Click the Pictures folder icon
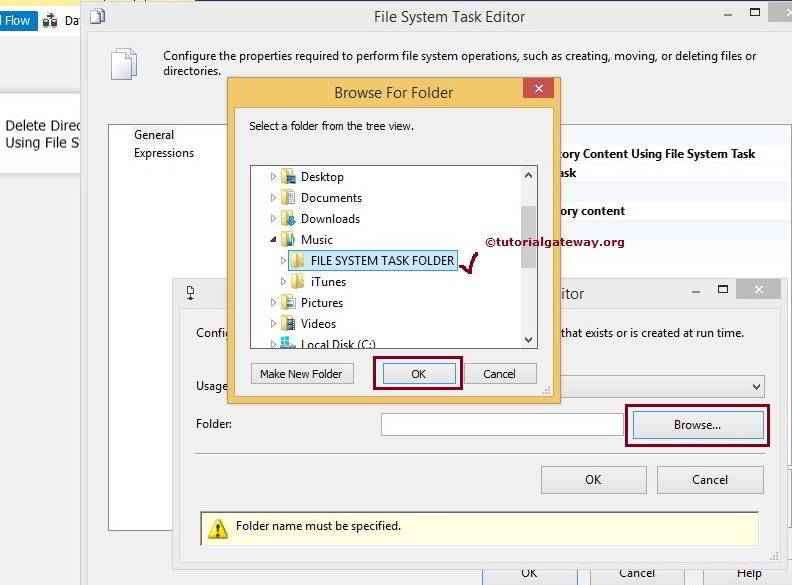The width and height of the screenshot is (792, 585). click(288, 303)
